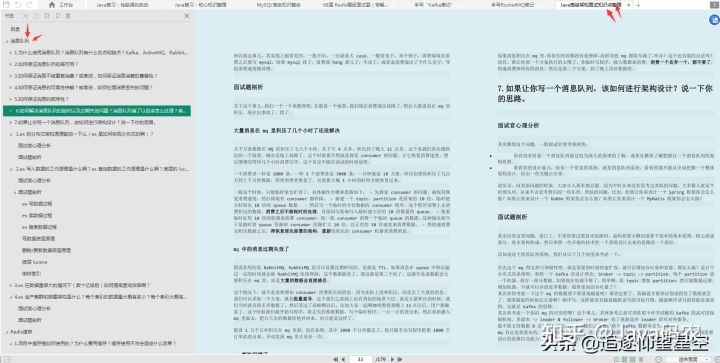
Task: Click the current page number field
Action: 360,359
